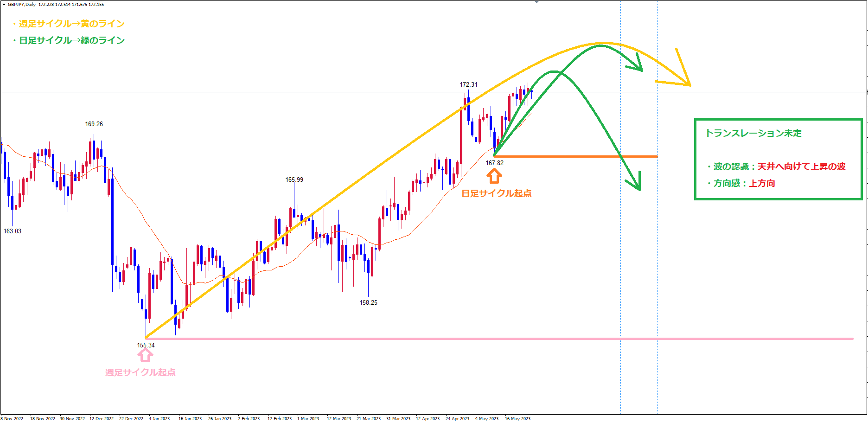The height and width of the screenshot is (423, 868).
Task: Click the upper green arrowhead near the yellow arc
Action: click(638, 66)
